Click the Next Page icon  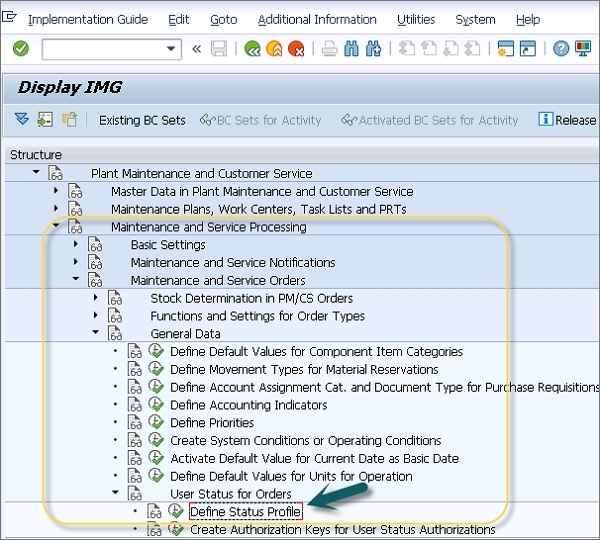click(450, 49)
